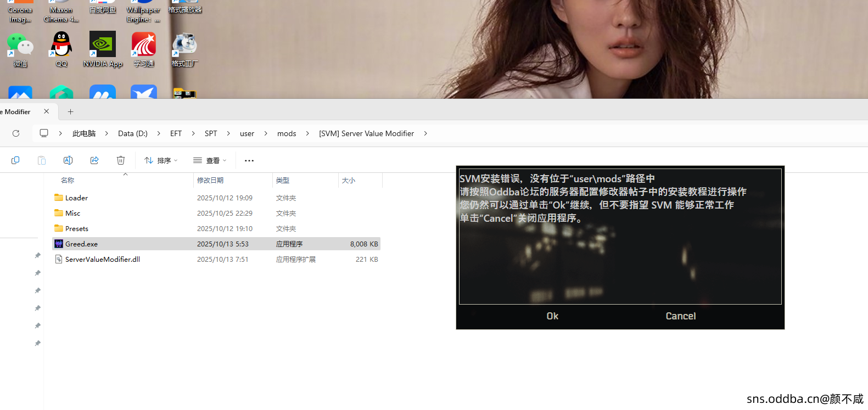Click the rename icon in toolbar
Screen dimensions: 868x410
coord(68,160)
